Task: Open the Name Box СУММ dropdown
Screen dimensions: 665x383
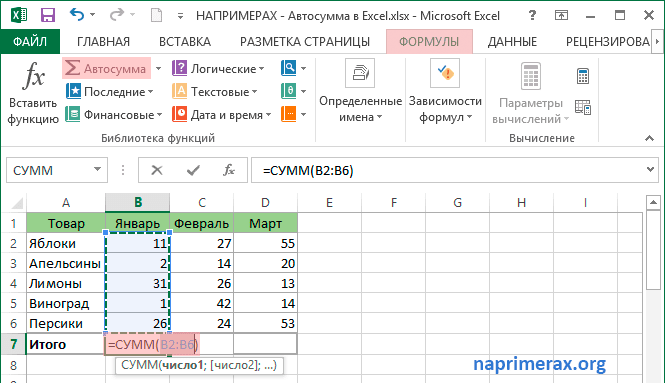Action: coord(98,170)
